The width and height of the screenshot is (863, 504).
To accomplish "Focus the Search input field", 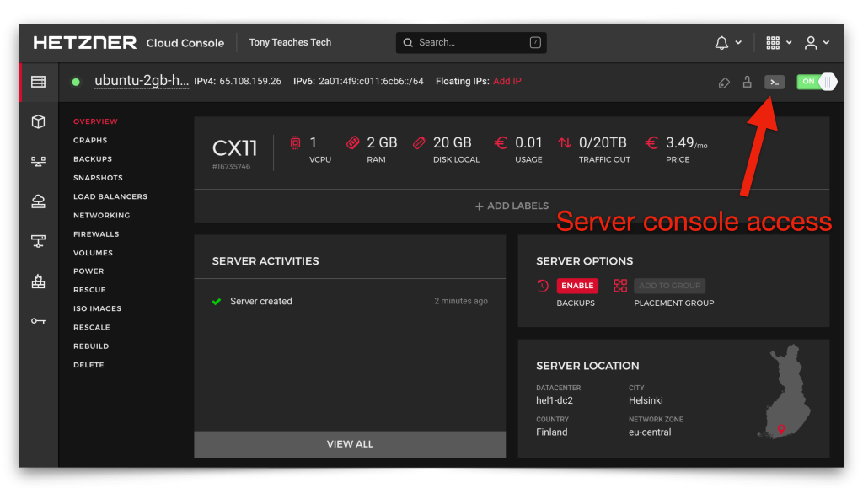I will pyautogui.click(x=471, y=42).
